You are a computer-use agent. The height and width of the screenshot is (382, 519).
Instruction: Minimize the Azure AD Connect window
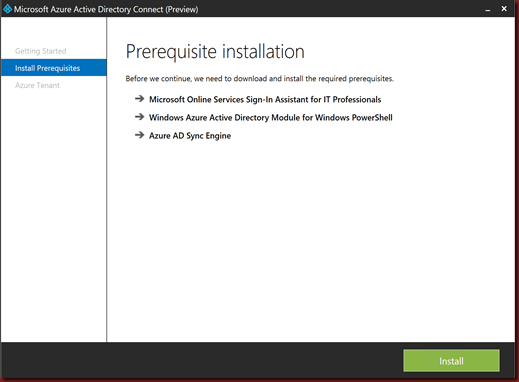[x=488, y=9]
